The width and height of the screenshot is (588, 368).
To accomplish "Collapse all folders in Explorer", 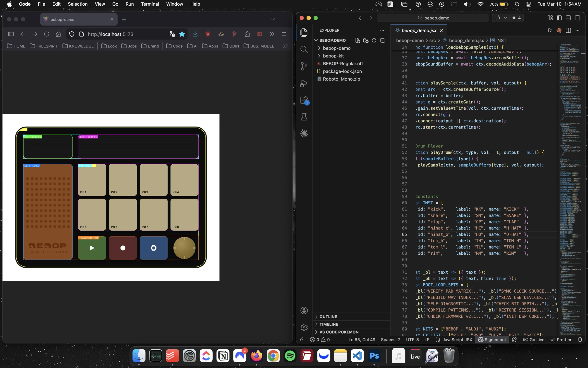I will (382, 40).
